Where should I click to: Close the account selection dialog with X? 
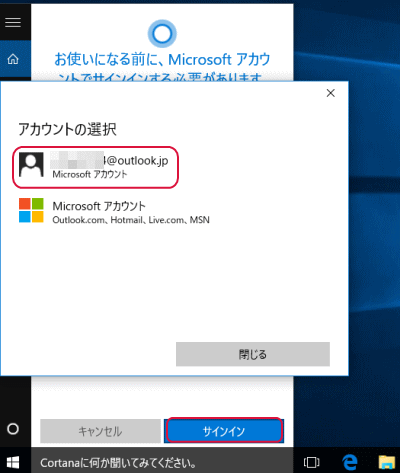[x=331, y=93]
